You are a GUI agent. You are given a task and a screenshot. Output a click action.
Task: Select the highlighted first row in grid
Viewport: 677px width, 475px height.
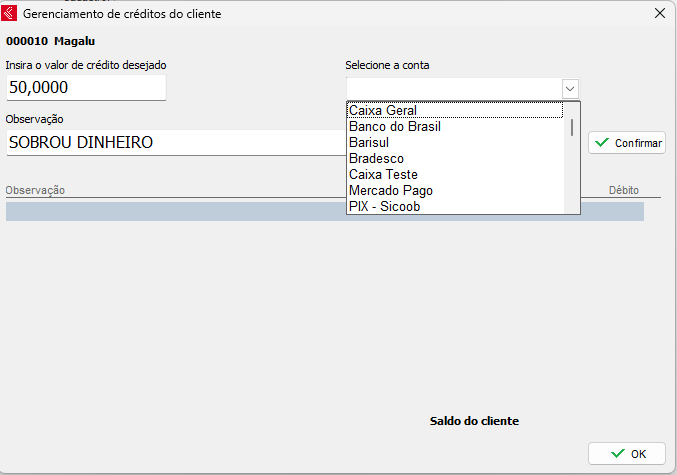[x=175, y=211]
